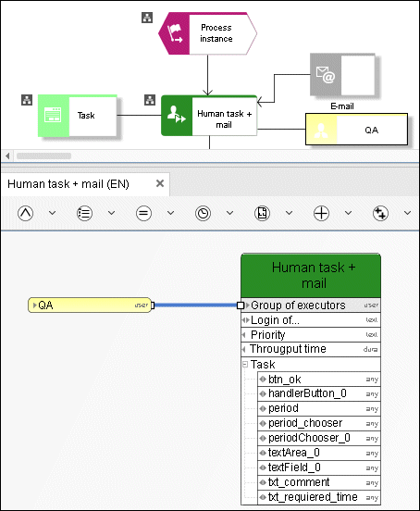The height and width of the screenshot is (511, 420).
Task: Collapse the Task tree node
Action: (245, 365)
